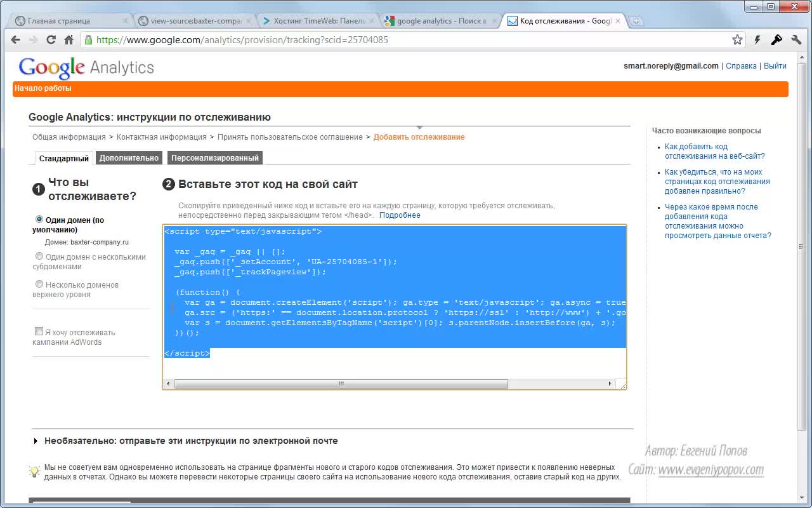Click 'Общая информация' breadcrumb step
The height and width of the screenshot is (508, 812).
pyautogui.click(x=69, y=137)
